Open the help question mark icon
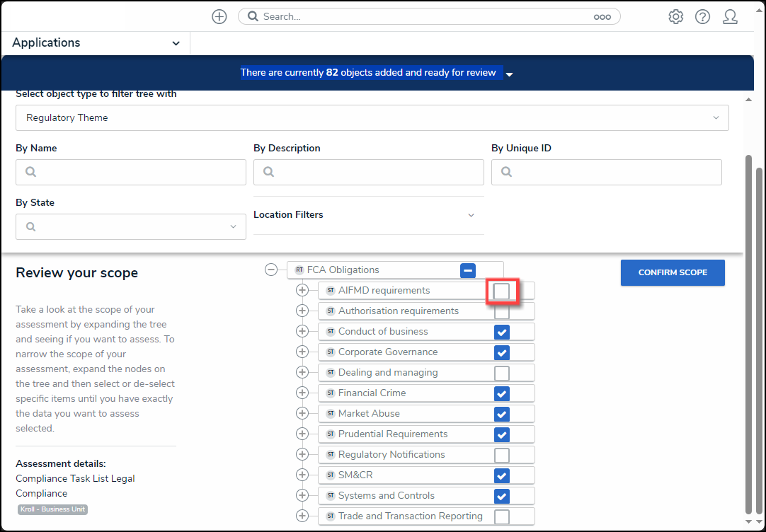 click(702, 17)
